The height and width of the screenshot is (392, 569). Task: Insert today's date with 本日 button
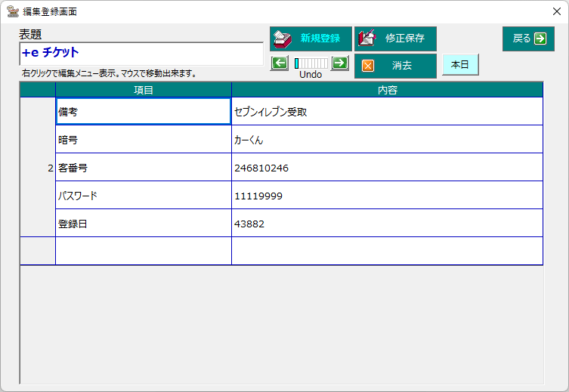coord(459,65)
